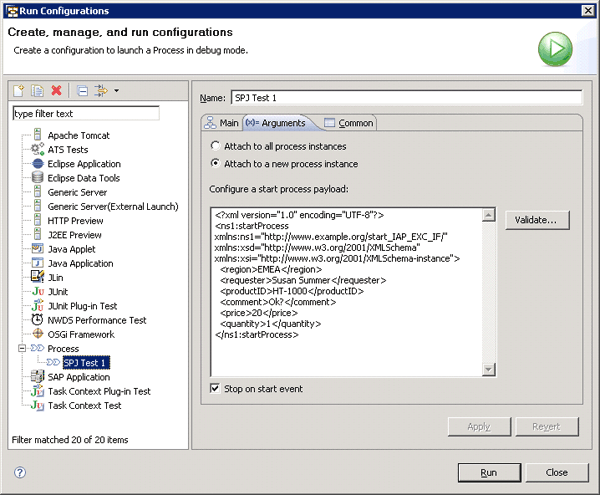The width and height of the screenshot is (600, 495).
Task: Click the Eclipse Data Tools database icon
Action: click(x=38, y=177)
